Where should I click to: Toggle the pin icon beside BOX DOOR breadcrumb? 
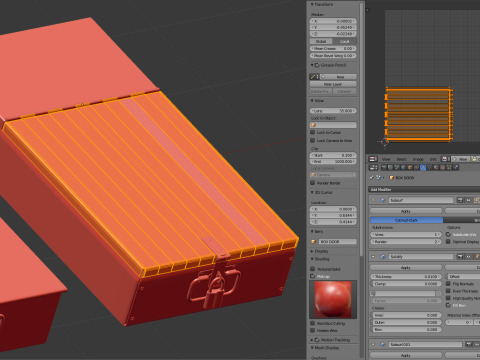coord(372,178)
